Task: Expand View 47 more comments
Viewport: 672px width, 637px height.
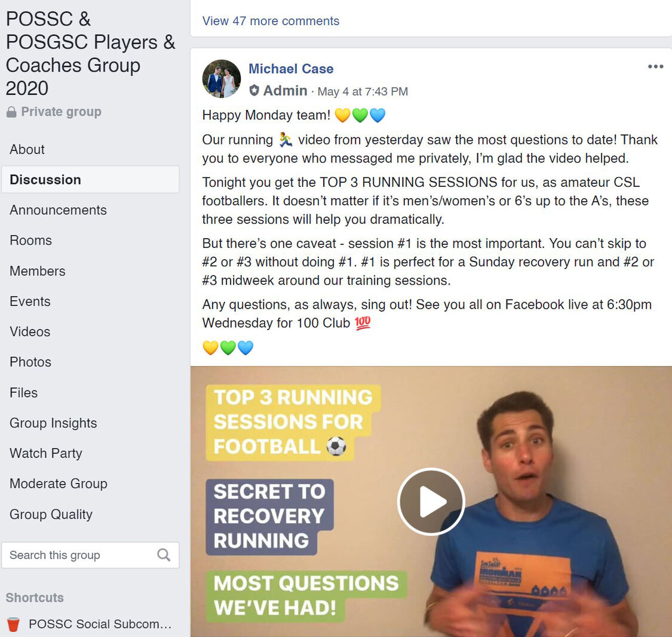Action: 271,21
